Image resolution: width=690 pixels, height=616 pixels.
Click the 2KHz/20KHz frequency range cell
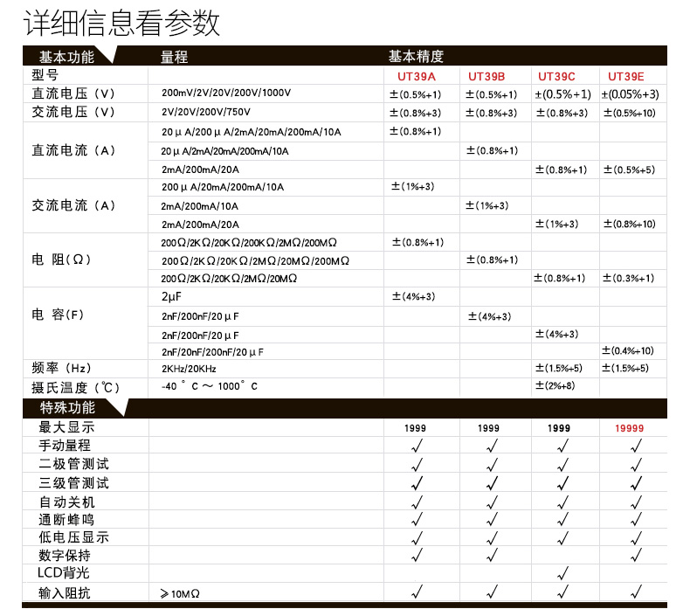188,369
